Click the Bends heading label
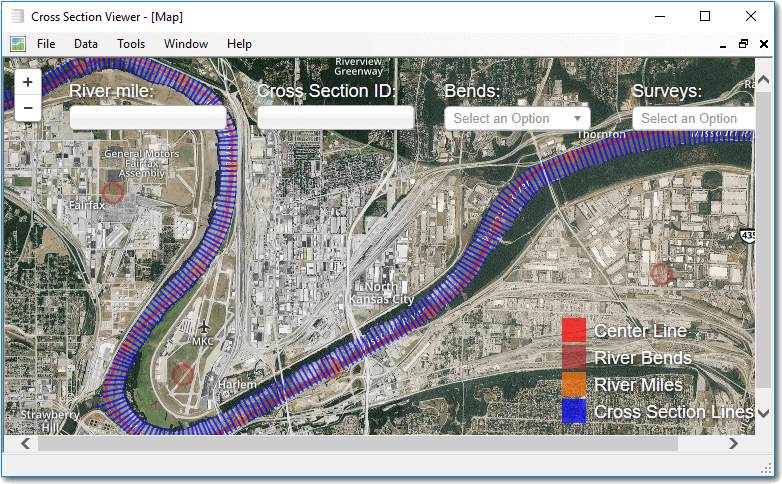The height and width of the screenshot is (484, 782). (472, 91)
